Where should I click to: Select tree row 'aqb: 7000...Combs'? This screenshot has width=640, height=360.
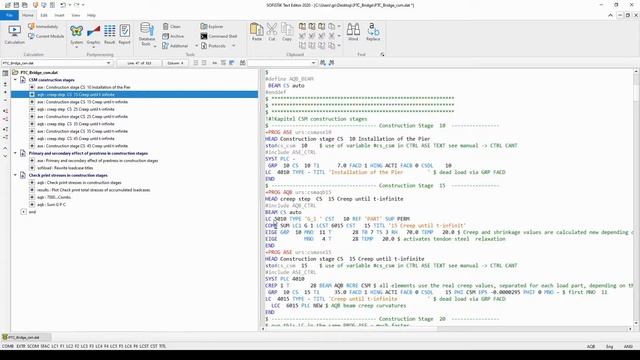coord(54,197)
